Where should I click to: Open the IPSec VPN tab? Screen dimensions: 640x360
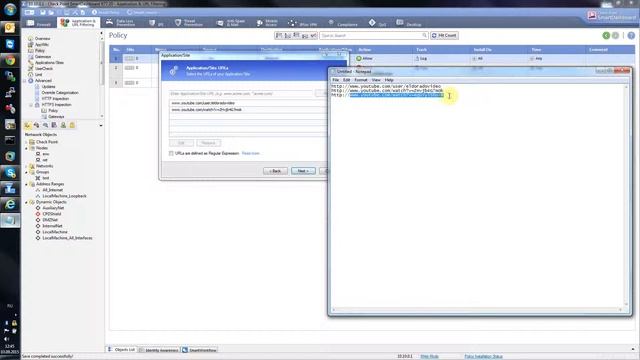tap(302, 23)
